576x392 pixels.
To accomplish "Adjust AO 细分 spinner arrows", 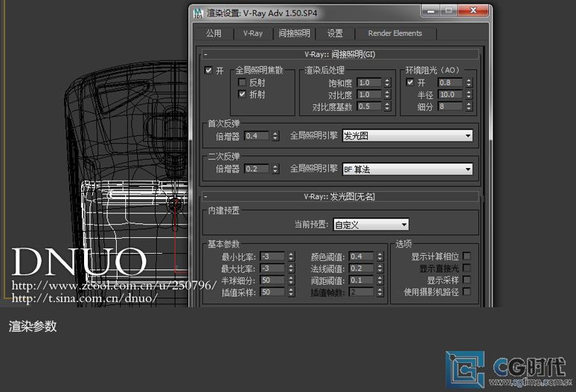I will (x=468, y=106).
